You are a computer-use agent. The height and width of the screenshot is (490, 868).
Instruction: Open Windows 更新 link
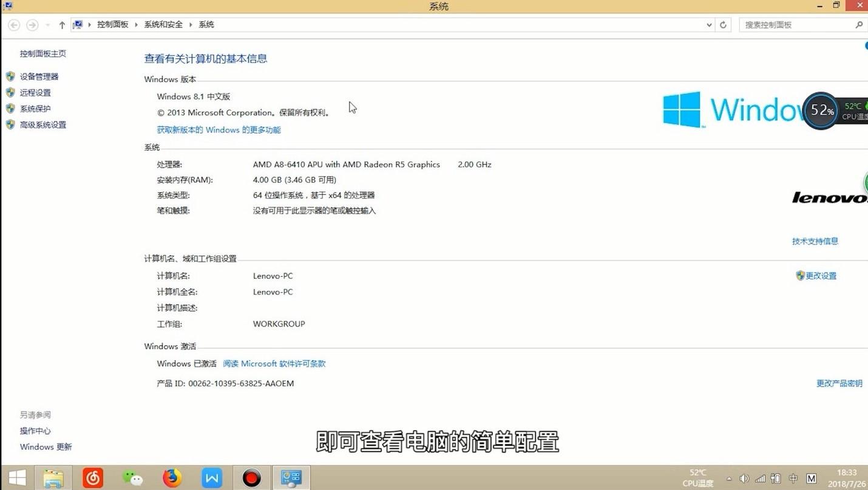pyautogui.click(x=46, y=447)
